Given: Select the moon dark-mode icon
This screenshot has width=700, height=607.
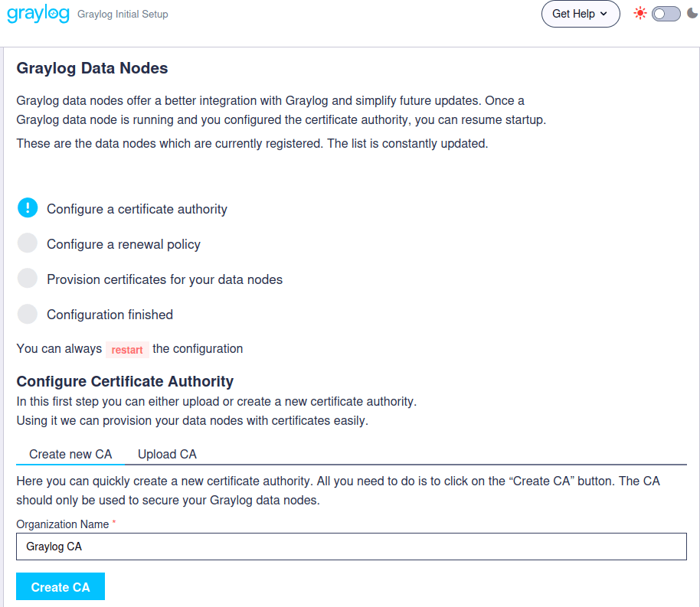Looking at the screenshot, I should coord(692,13).
